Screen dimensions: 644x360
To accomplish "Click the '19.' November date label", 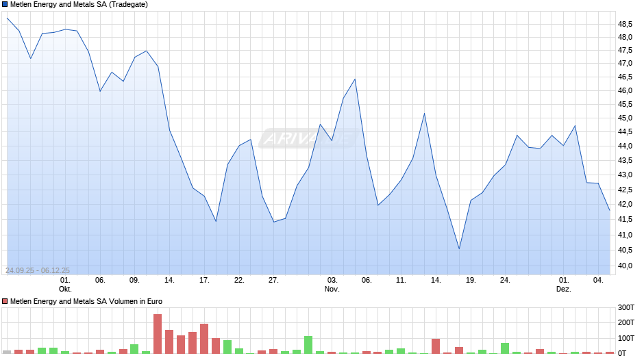I will click(x=471, y=281).
